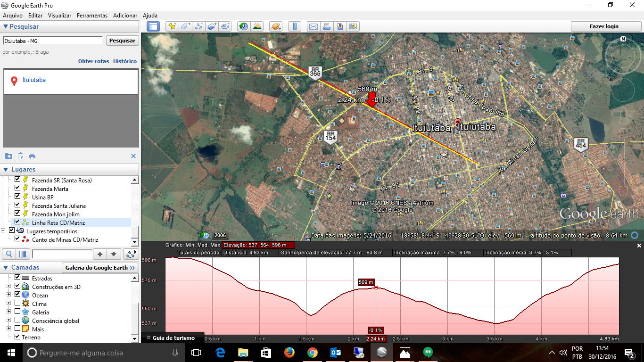Image resolution: width=644 pixels, height=362 pixels.
Task: Open the planet switcher dropdown
Action: click(x=275, y=26)
